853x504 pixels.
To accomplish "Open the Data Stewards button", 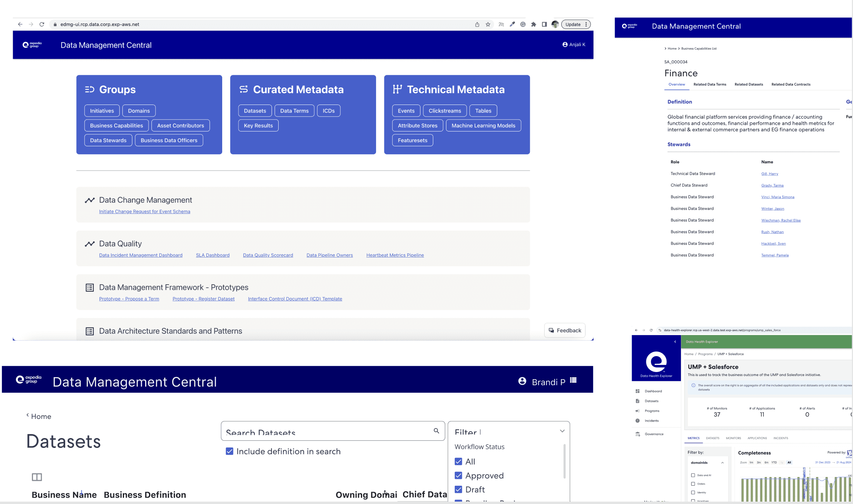I will click(108, 140).
